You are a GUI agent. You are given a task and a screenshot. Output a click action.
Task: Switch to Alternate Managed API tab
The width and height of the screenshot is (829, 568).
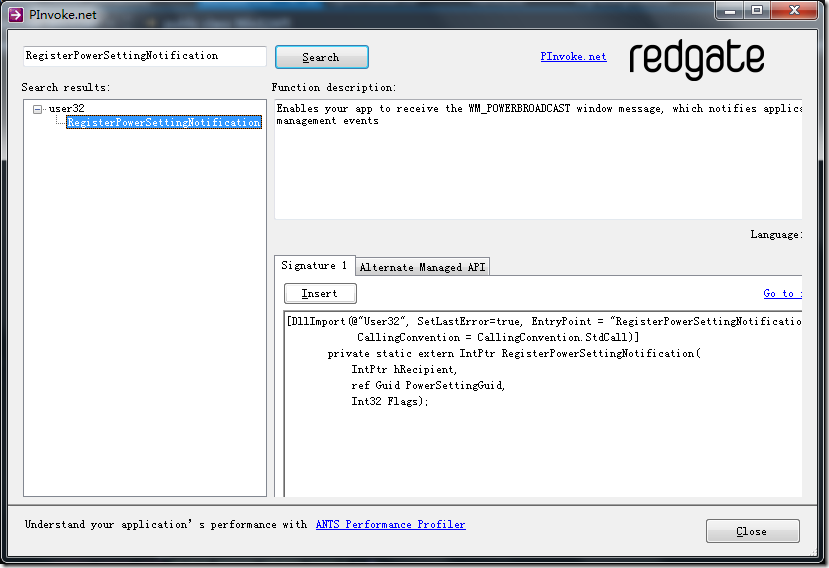click(422, 267)
